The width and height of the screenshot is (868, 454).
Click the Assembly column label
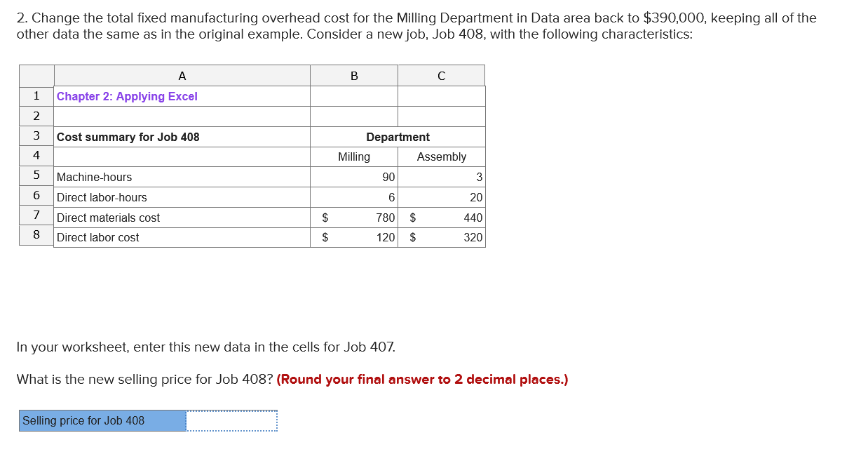click(441, 156)
